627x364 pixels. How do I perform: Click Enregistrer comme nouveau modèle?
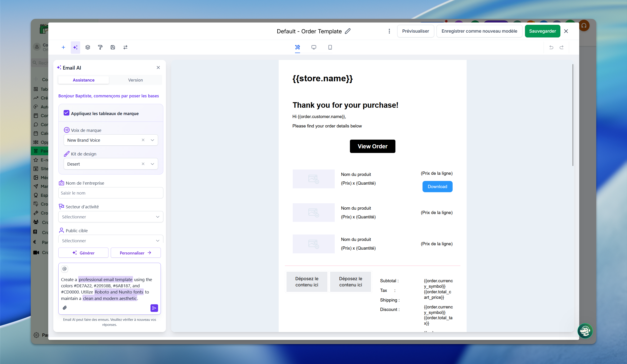click(479, 31)
